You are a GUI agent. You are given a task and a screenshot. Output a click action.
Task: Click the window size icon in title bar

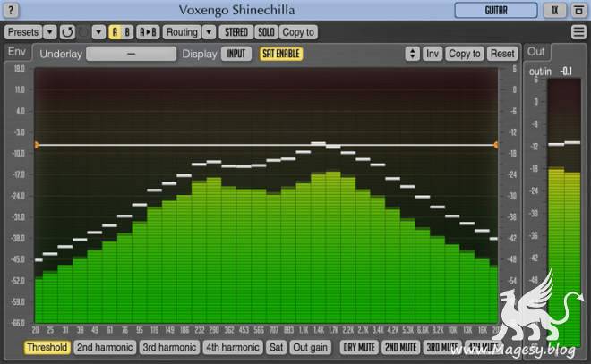point(579,11)
